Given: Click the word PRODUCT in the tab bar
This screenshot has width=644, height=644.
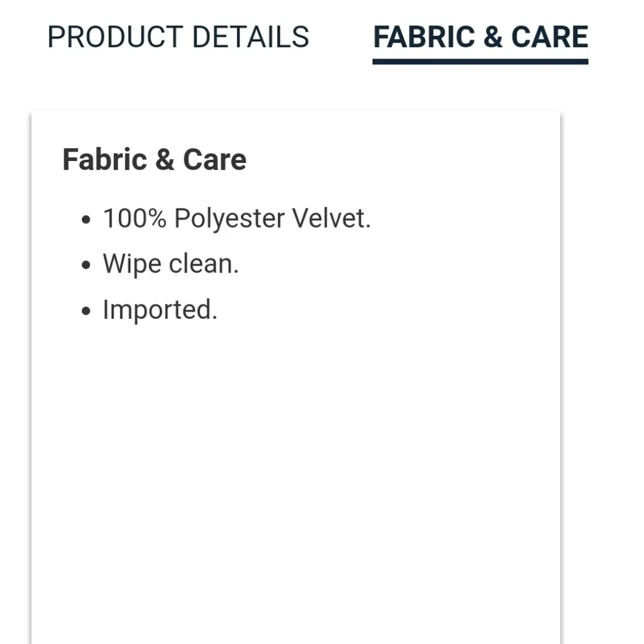Looking at the screenshot, I should point(115,37).
